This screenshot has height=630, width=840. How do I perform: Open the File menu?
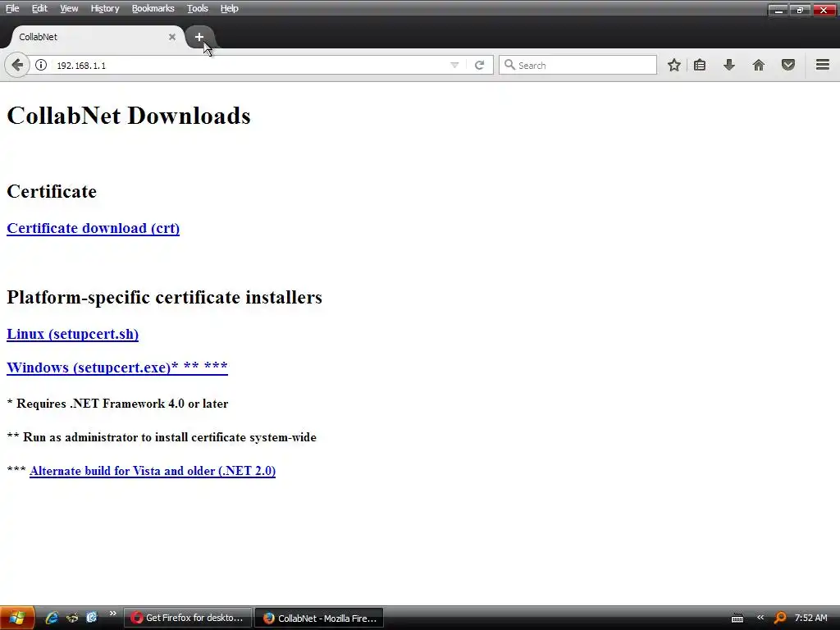[12, 8]
